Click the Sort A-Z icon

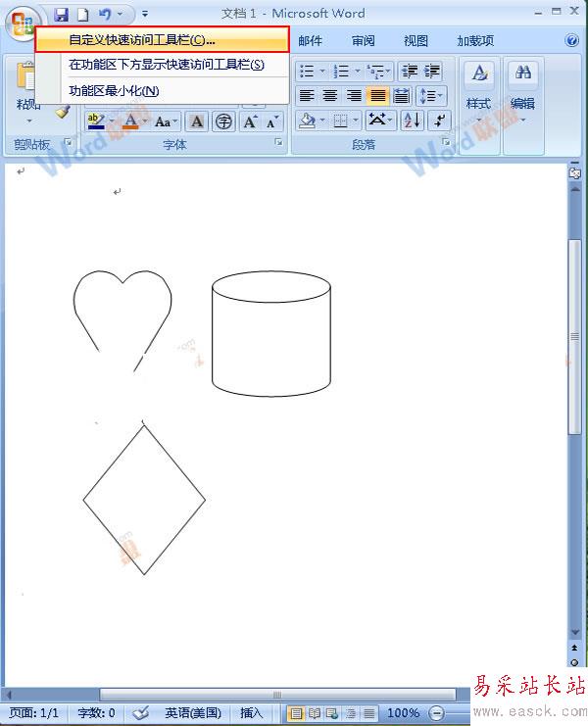coord(412,121)
